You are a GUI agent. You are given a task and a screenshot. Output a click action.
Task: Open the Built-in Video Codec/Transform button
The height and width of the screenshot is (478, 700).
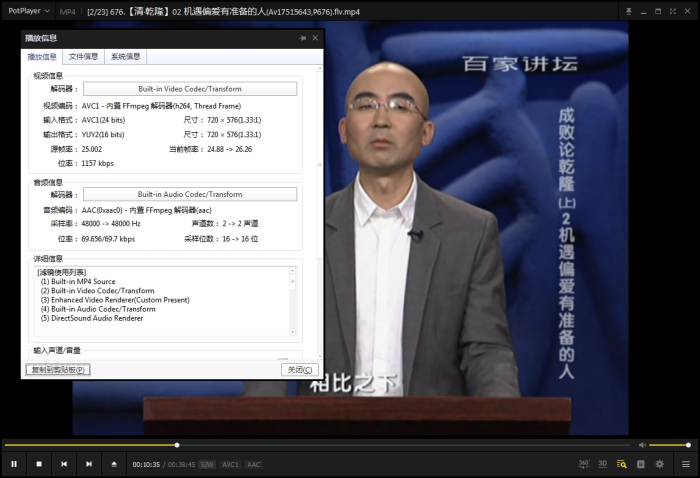[190, 89]
